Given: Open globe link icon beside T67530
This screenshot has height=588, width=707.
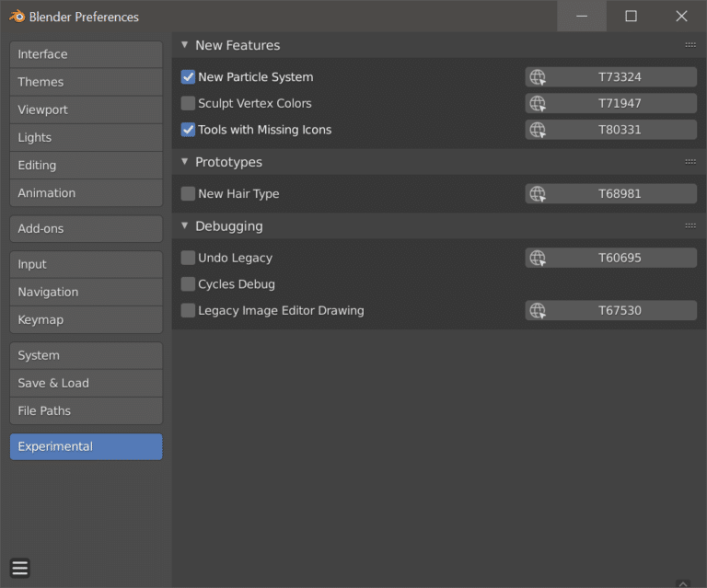Looking at the screenshot, I should (538, 310).
